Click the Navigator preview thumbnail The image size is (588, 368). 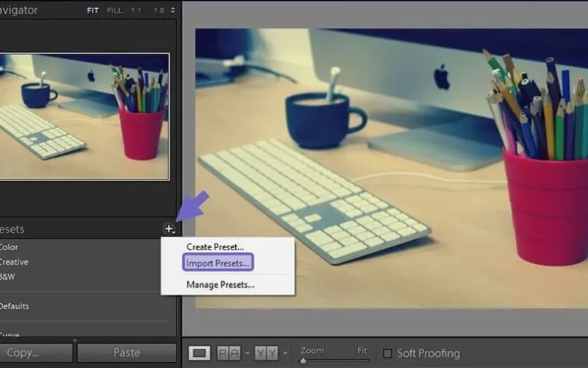coord(85,116)
